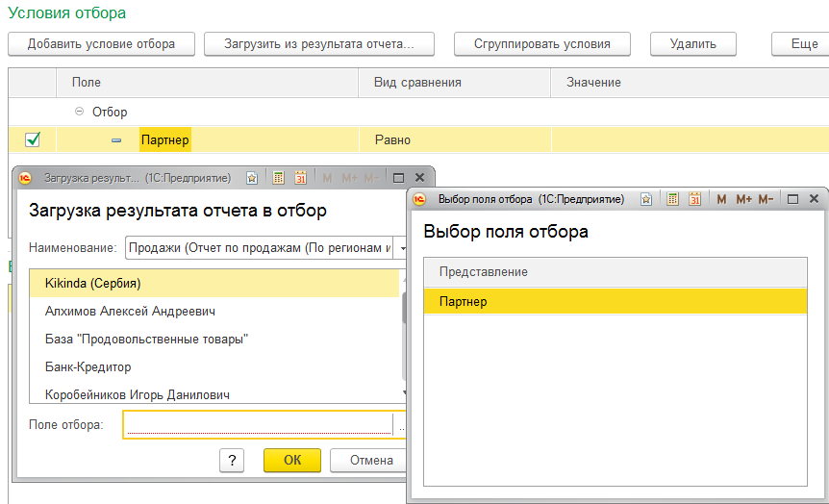Select База "Продовольственные товары" row
Image resolution: width=829 pixels, height=504 pixels.
tap(214, 340)
